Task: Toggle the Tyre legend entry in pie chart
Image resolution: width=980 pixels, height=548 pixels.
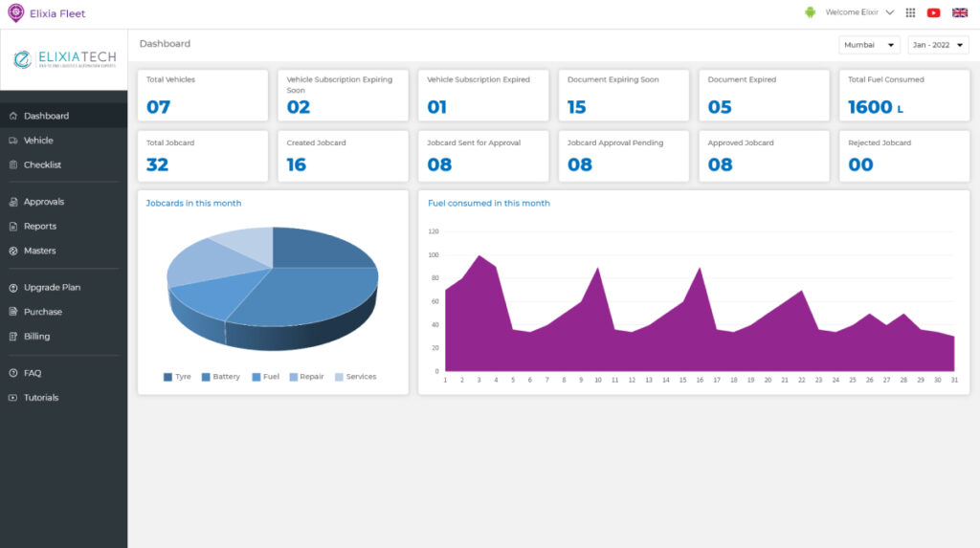Action: [x=177, y=377]
